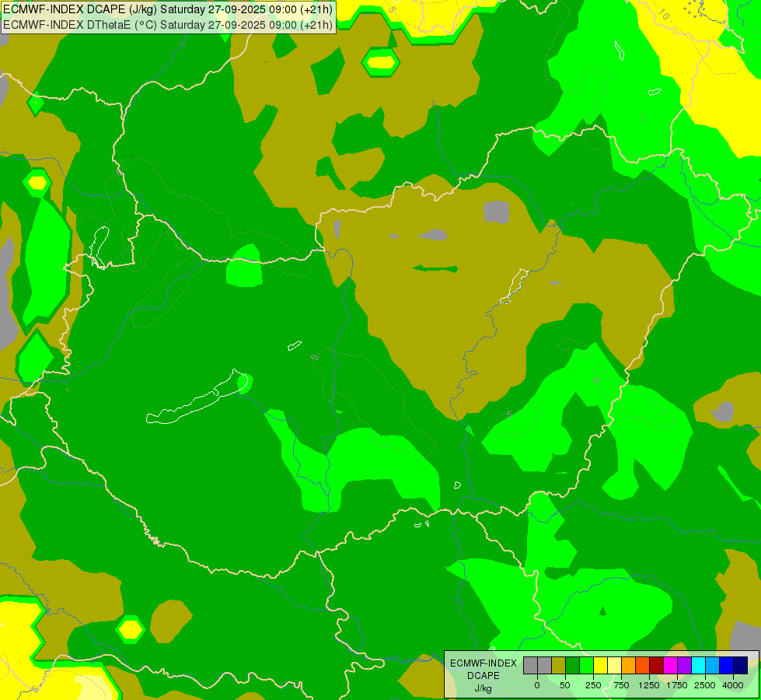Select the dark green legend swatch
761x700 pixels.
pyautogui.click(x=572, y=666)
